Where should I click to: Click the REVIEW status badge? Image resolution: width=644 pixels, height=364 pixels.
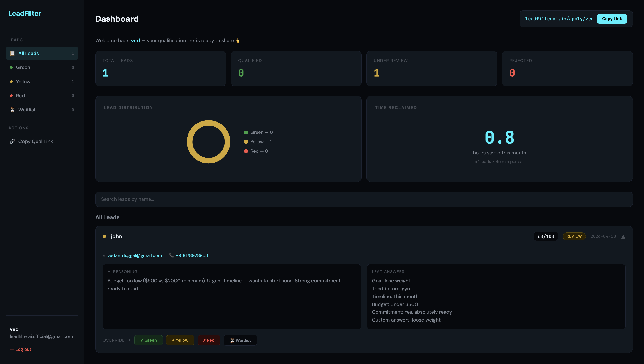(x=574, y=236)
